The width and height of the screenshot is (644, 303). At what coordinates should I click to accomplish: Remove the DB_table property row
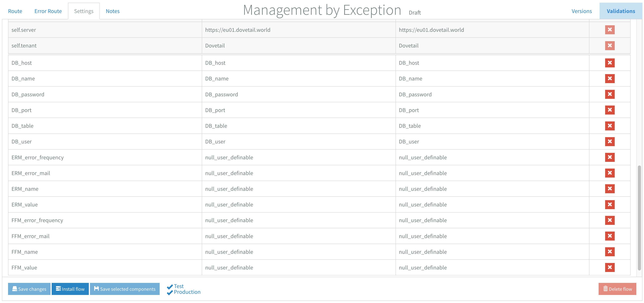610,126
